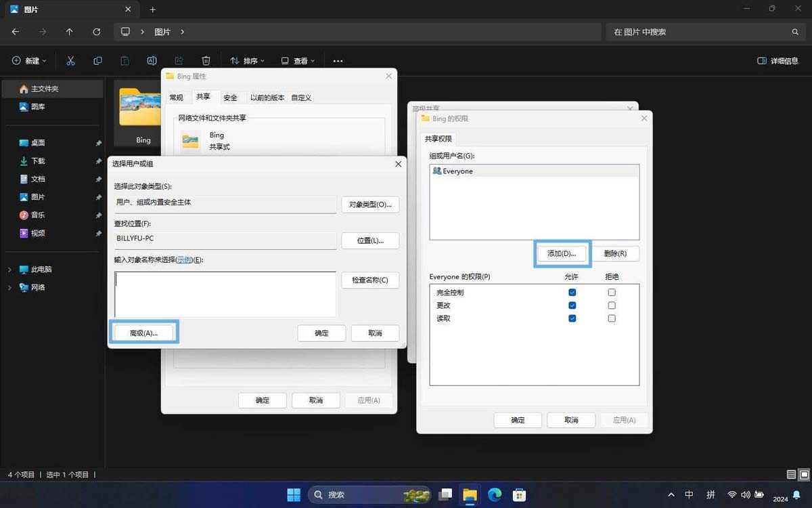The height and width of the screenshot is (508, 812).
Task: Open Microsoft Edge from the taskbar
Action: coord(495,495)
